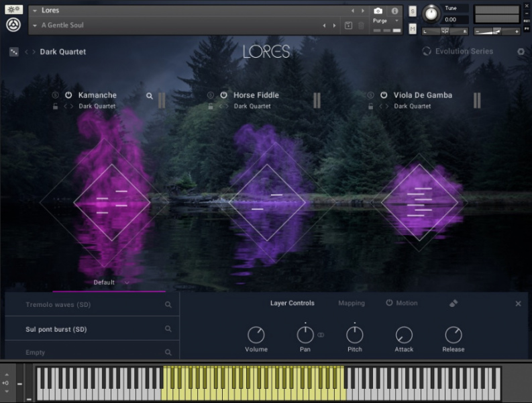Solo the Kamanche layer

coord(55,95)
